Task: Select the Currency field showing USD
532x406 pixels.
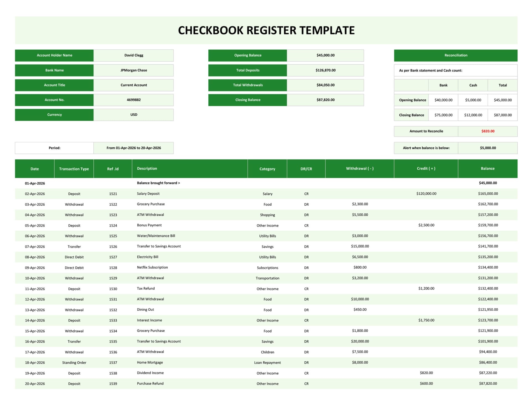Action: [134, 114]
